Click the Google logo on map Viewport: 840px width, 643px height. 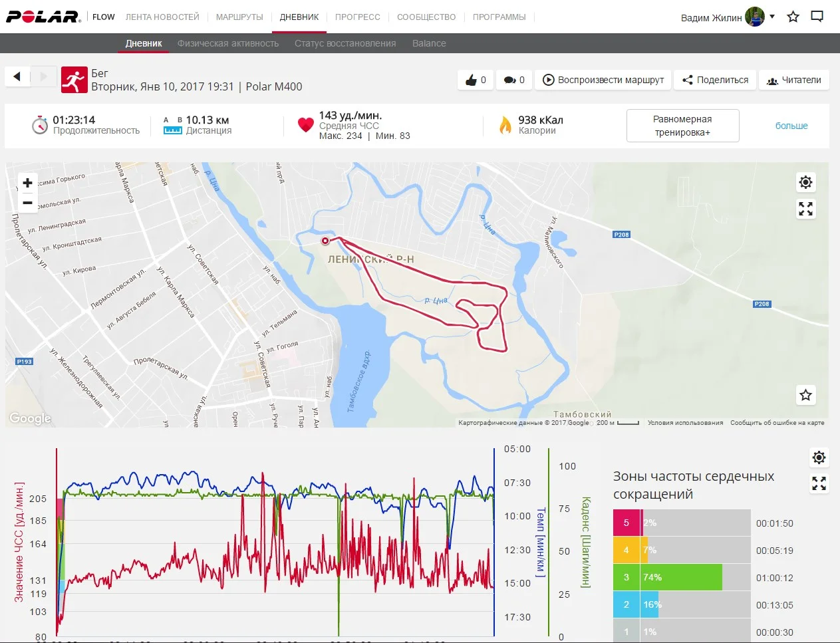(x=30, y=418)
